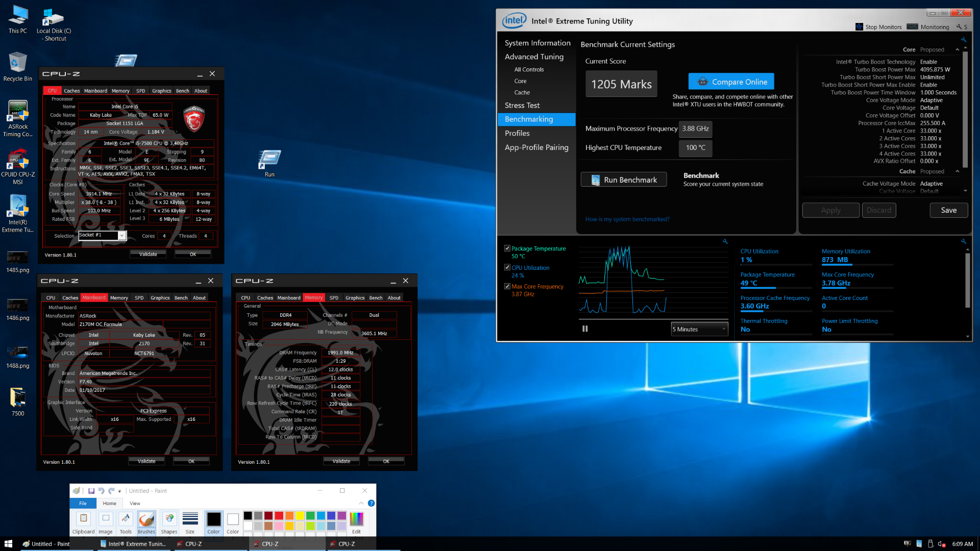Open the Run shortcut on desktop
This screenshot has width=980, height=551.
click(x=269, y=163)
